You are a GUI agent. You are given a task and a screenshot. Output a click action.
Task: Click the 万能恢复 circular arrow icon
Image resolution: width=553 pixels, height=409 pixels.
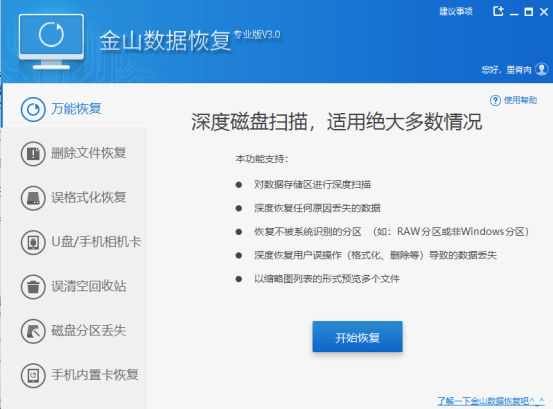click(x=33, y=109)
